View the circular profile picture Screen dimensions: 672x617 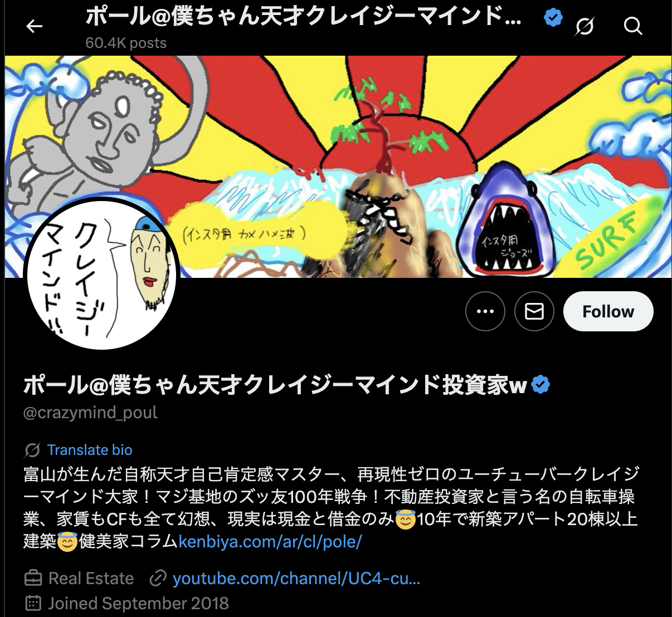click(x=101, y=273)
